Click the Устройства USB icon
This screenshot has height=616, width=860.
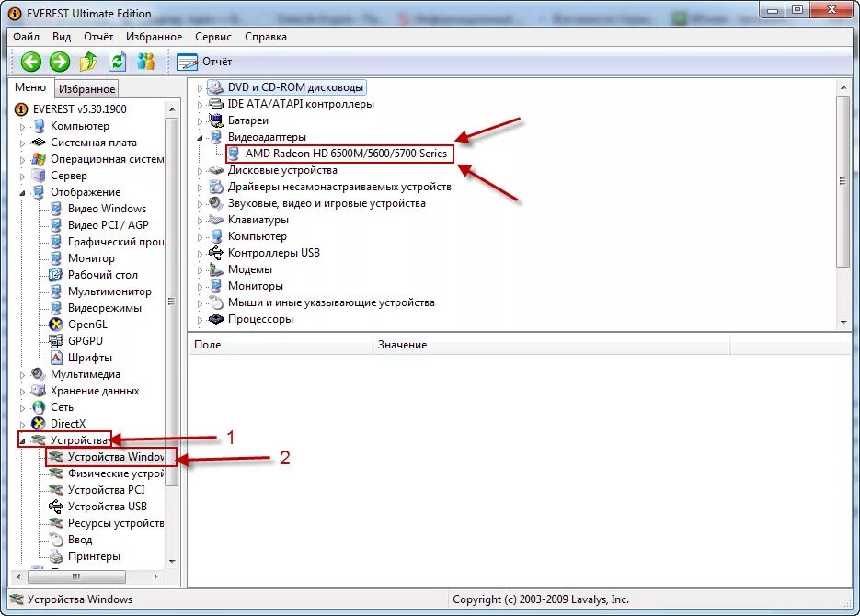pos(55,507)
